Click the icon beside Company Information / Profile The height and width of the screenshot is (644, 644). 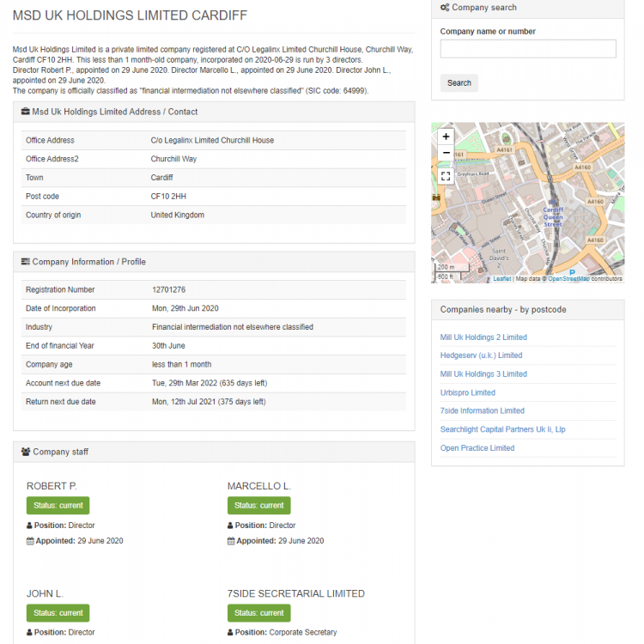pyautogui.click(x=26, y=262)
